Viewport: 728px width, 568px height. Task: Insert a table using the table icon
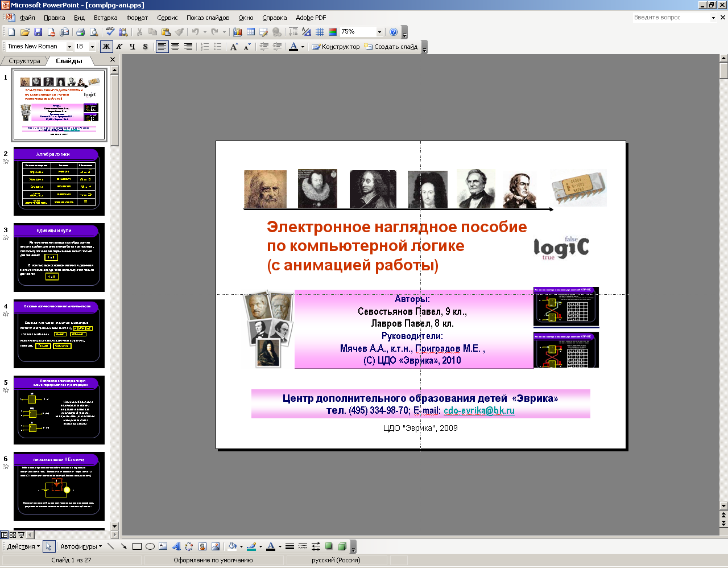coord(251,32)
